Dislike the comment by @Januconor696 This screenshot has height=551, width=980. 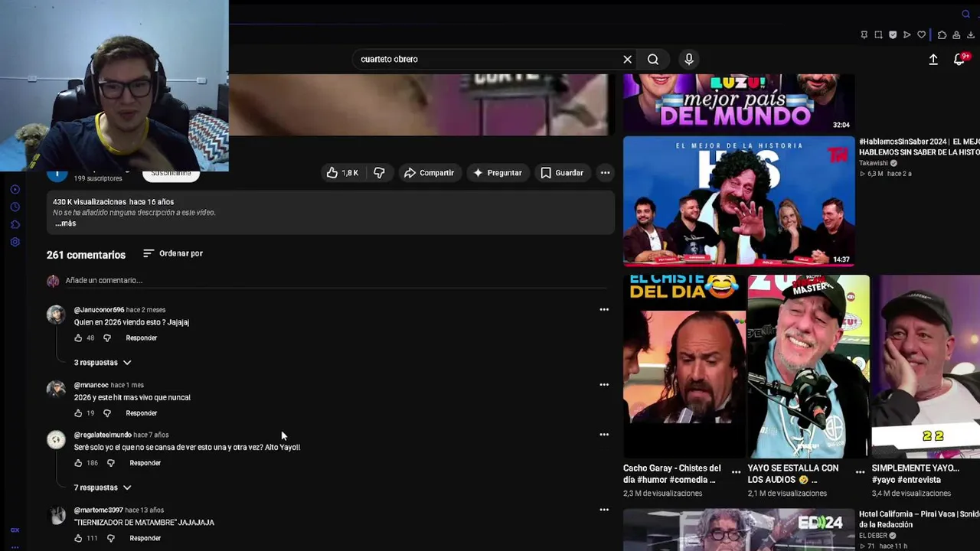pos(107,337)
